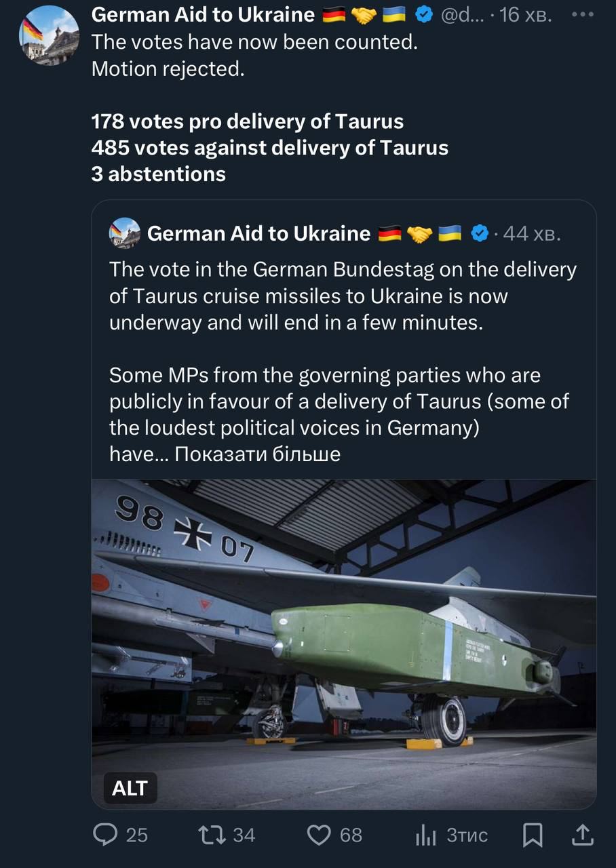Bookmark this tweet
This screenshot has width=616, height=868.
(x=533, y=835)
